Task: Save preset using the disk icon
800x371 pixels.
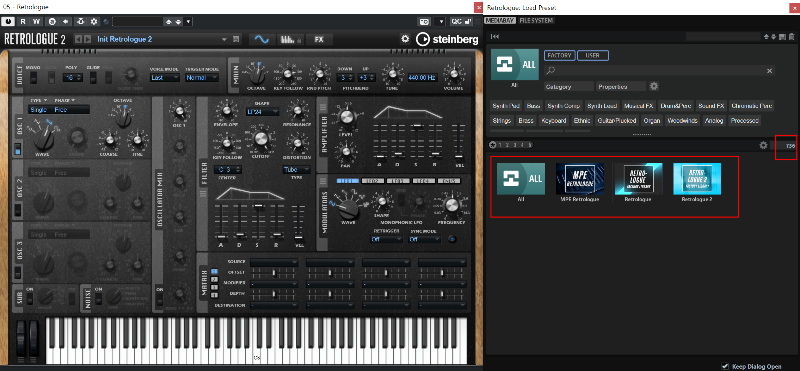Action: [x=236, y=39]
